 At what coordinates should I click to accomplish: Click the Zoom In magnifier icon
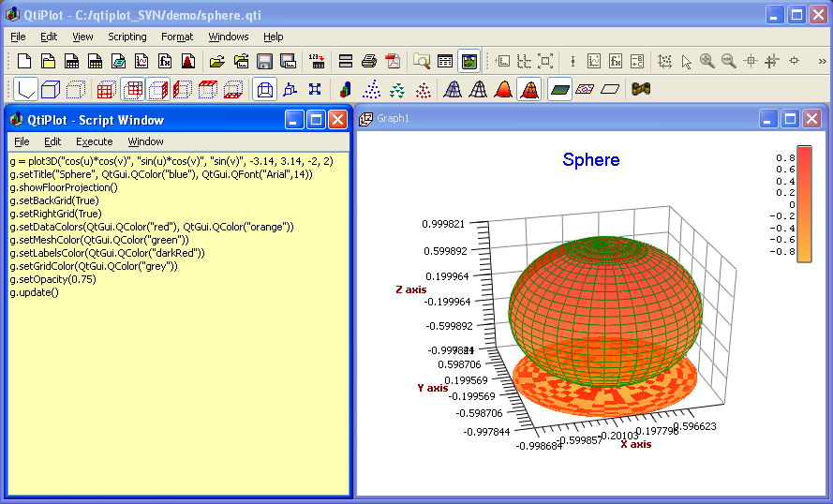click(x=707, y=62)
